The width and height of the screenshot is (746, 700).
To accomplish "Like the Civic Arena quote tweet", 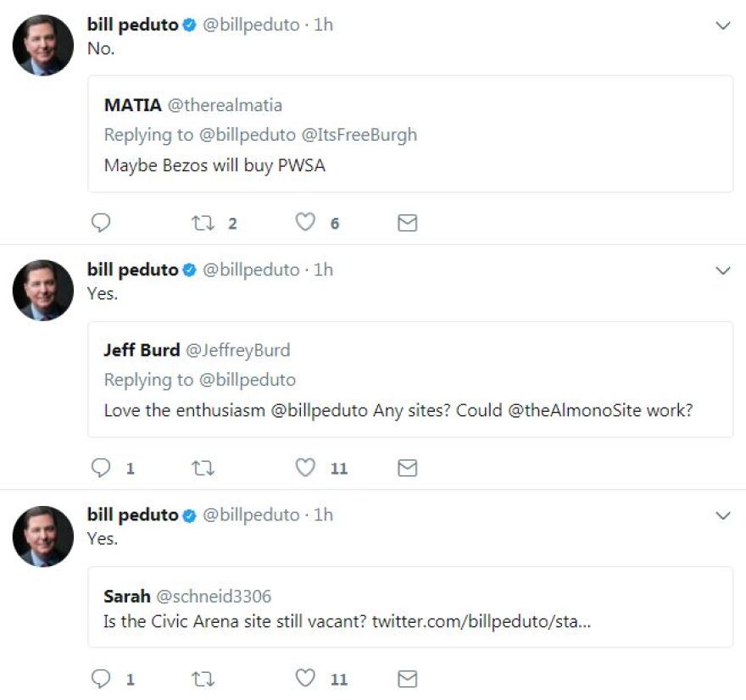I will [305, 679].
